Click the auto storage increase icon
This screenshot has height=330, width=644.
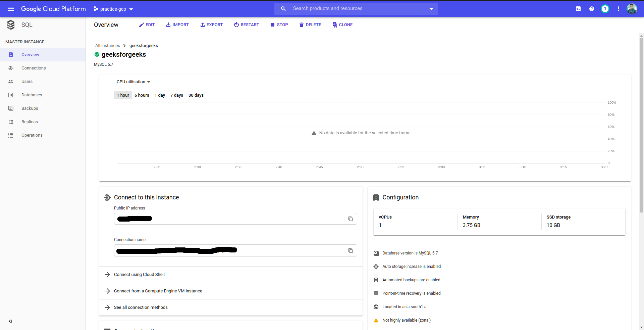[376, 267]
